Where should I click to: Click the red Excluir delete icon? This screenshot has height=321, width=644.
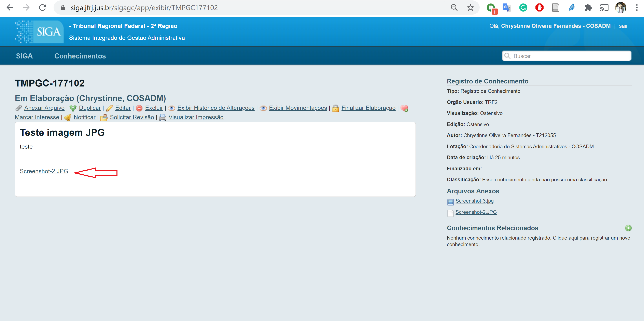[x=139, y=108]
